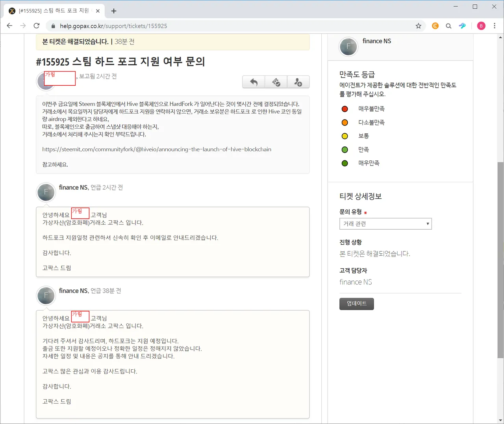The height and width of the screenshot is (424, 504).
Task: Click the finance NS avatar in sidebar
Action: (x=348, y=47)
